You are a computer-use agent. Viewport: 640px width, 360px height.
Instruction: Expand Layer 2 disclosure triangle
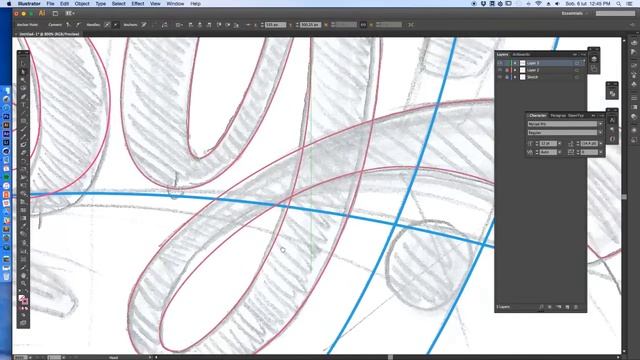click(x=515, y=70)
